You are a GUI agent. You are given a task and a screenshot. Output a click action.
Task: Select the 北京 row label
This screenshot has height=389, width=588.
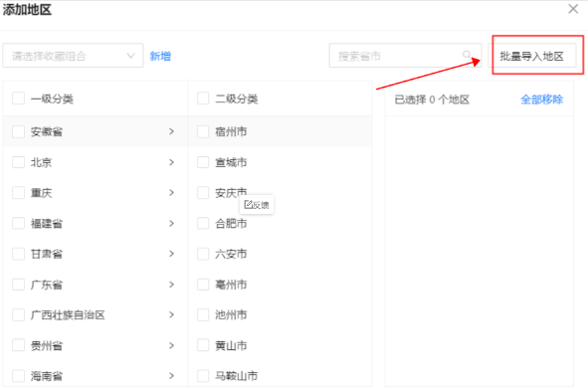tap(41, 162)
